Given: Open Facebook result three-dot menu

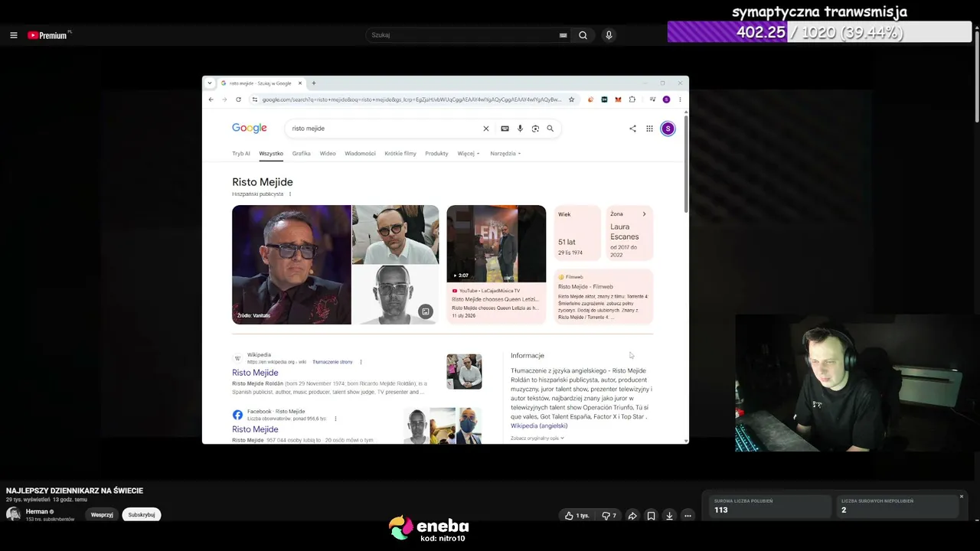Looking at the screenshot, I should tap(335, 419).
